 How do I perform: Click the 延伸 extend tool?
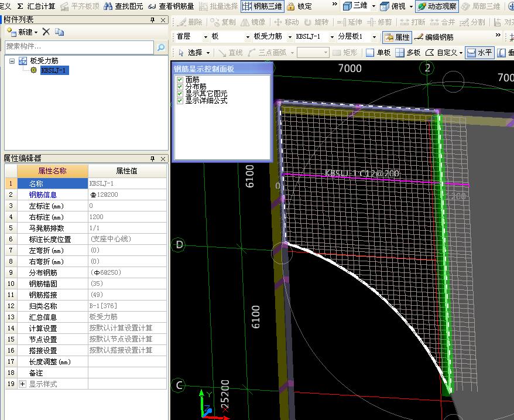pyautogui.click(x=349, y=22)
